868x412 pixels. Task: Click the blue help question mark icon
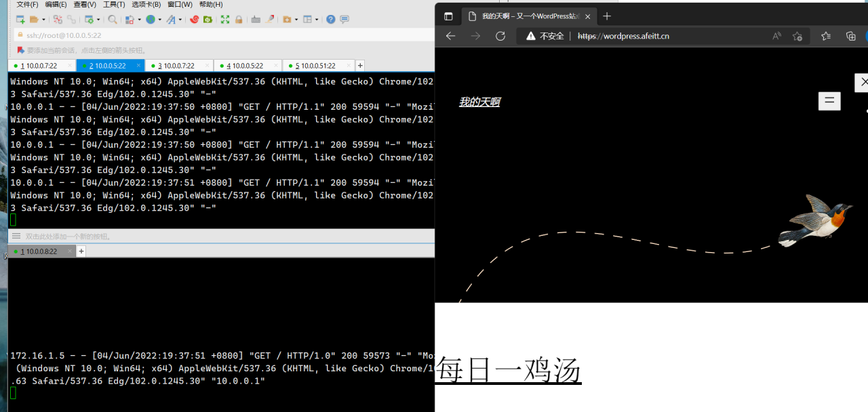click(331, 20)
